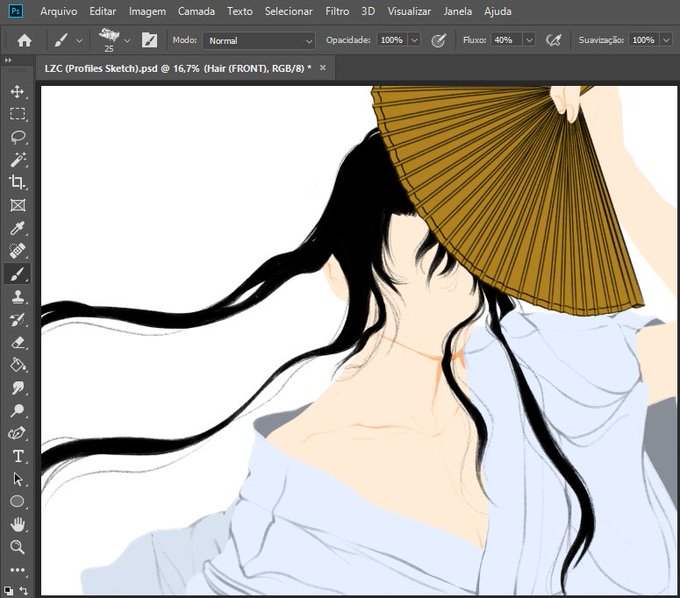Click the Suavização 100% value field

coord(644,40)
